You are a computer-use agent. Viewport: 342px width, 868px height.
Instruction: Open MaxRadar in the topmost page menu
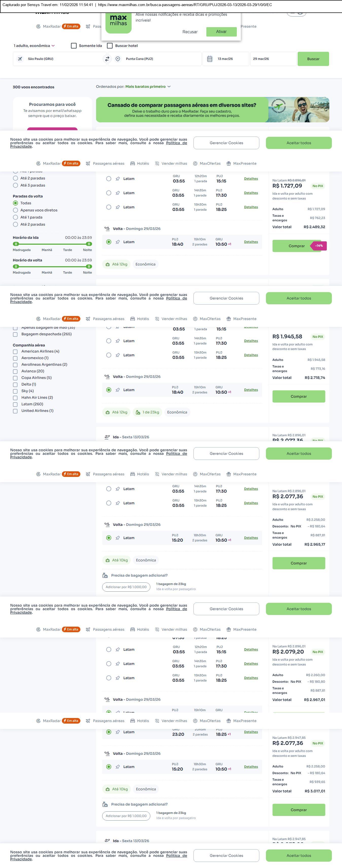51,27
